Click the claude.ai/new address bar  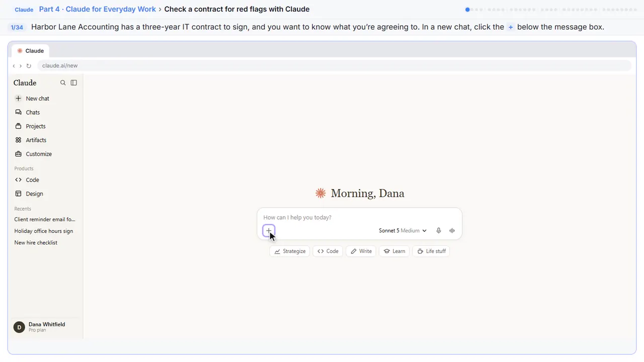tap(334, 66)
